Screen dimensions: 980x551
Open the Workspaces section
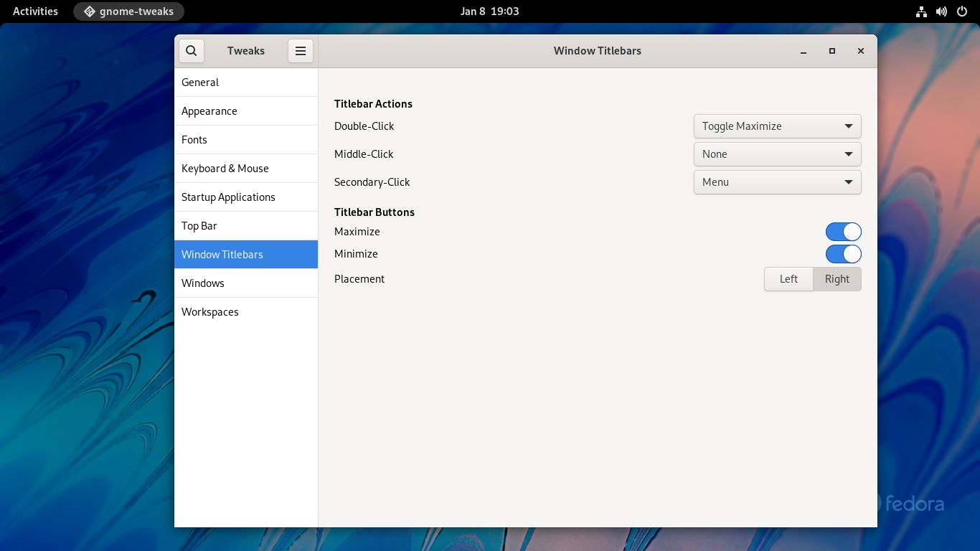[x=246, y=312]
